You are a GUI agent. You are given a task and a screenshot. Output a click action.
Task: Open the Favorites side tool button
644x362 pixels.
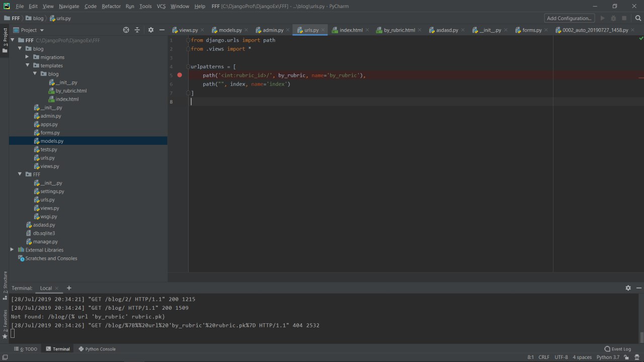coord(5,324)
